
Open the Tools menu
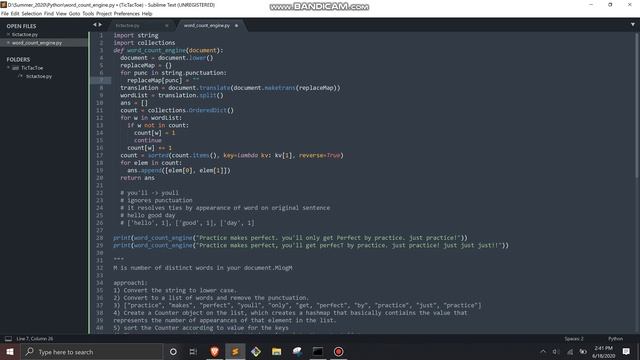[88, 13]
